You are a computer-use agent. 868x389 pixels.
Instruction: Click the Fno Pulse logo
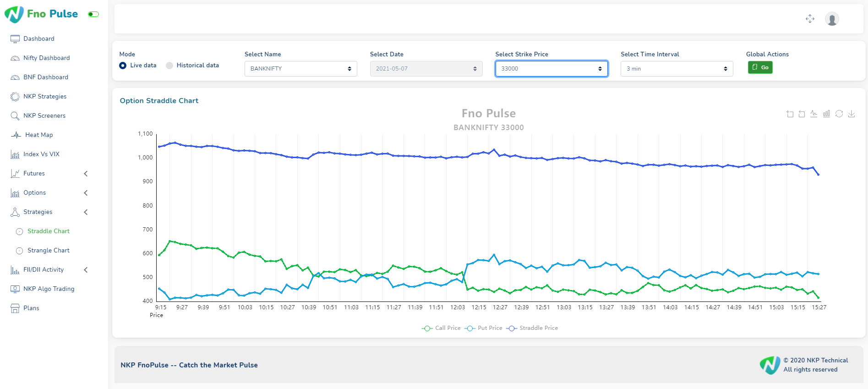[x=41, y=14]
